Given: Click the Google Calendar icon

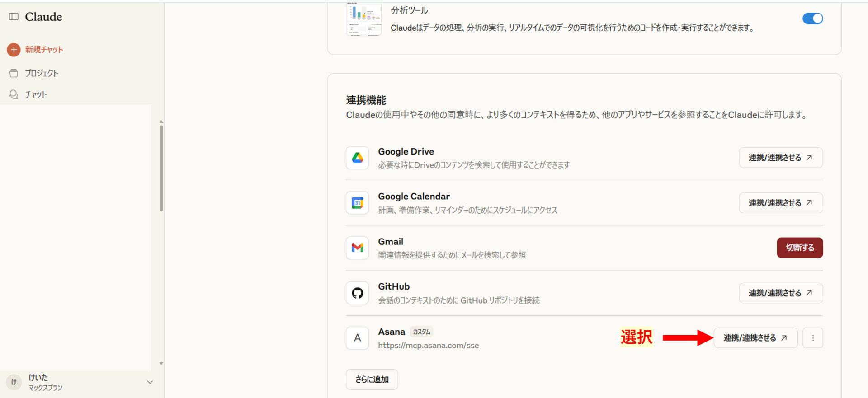Looking at the screenshot, I should point(358,203).
